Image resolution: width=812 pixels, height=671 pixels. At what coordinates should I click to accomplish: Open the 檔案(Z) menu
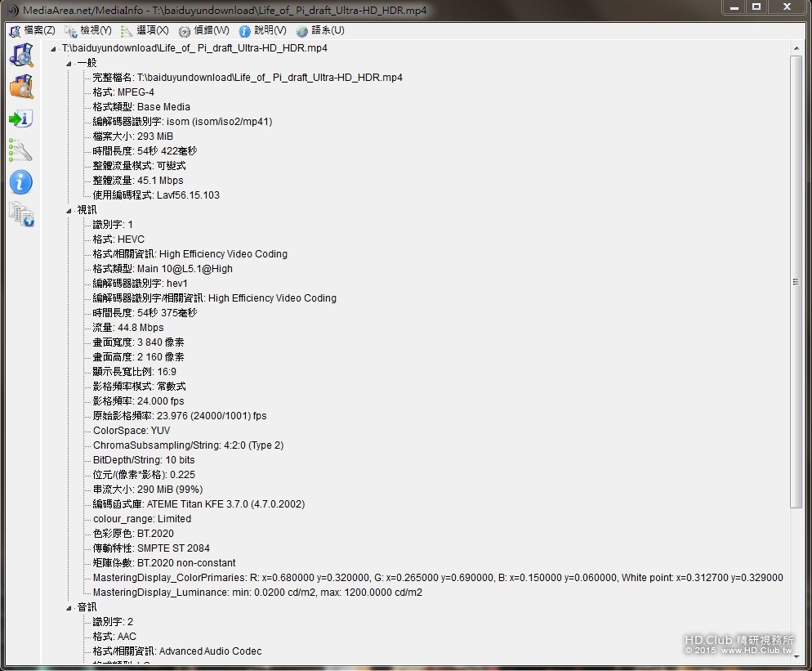click(x=33, y=30)
